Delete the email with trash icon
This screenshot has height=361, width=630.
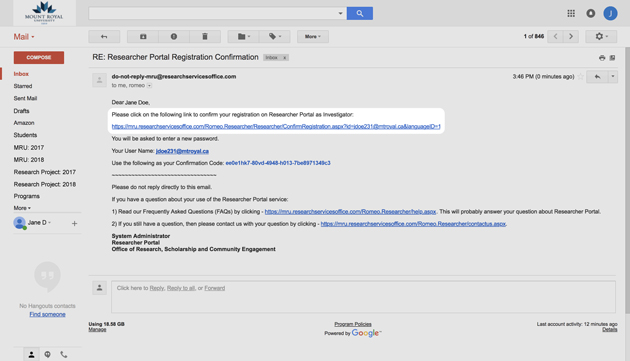205,37
